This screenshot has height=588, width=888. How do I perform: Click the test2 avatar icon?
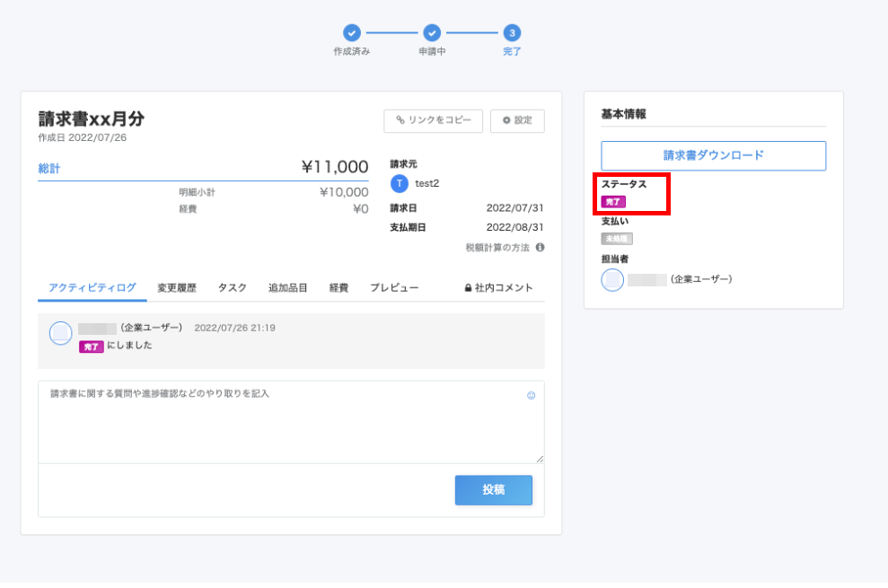(400, 183)
